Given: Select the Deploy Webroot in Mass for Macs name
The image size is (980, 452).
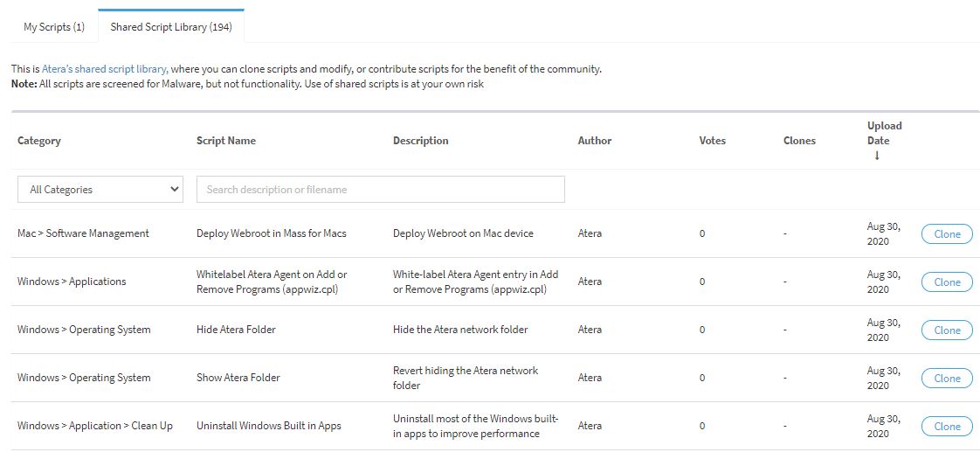Looking at the screenshot, I should [272, 233].
